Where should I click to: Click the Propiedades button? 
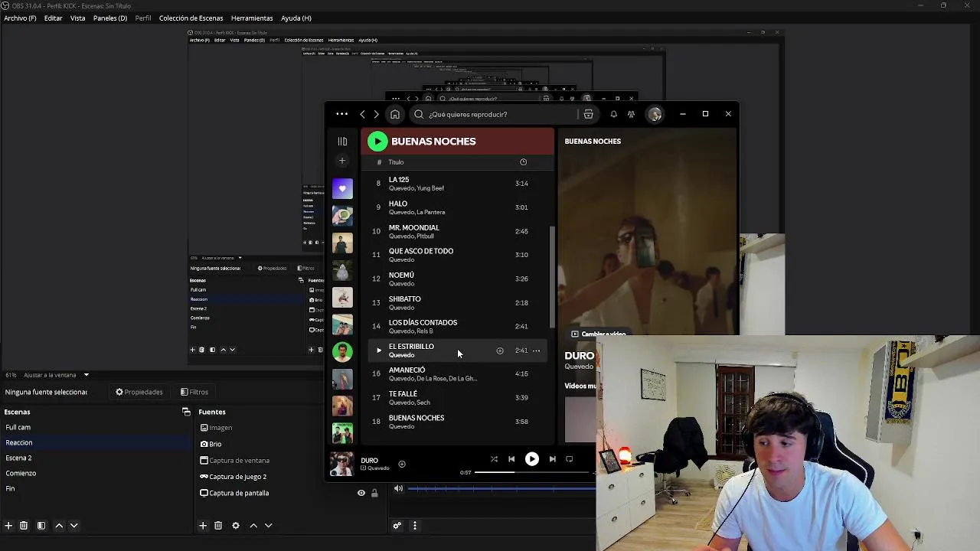pyautogui.click(x=139, y=392)
